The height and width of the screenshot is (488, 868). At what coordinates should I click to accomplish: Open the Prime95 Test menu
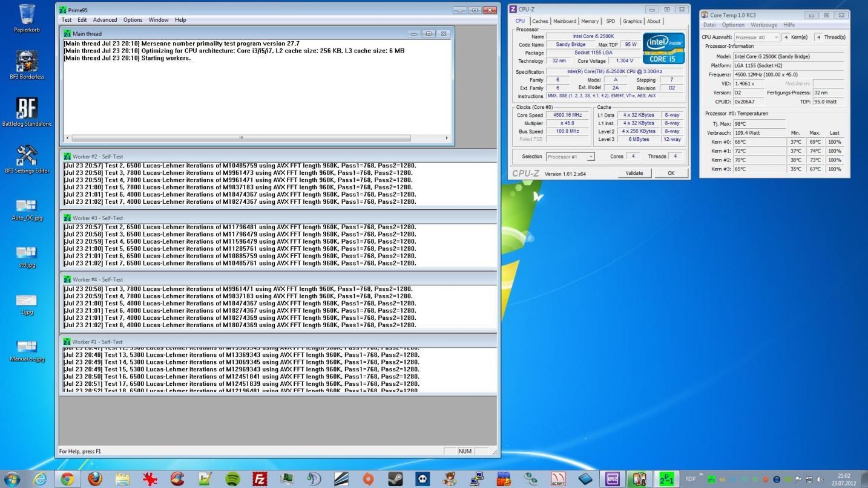coord(67,20)
